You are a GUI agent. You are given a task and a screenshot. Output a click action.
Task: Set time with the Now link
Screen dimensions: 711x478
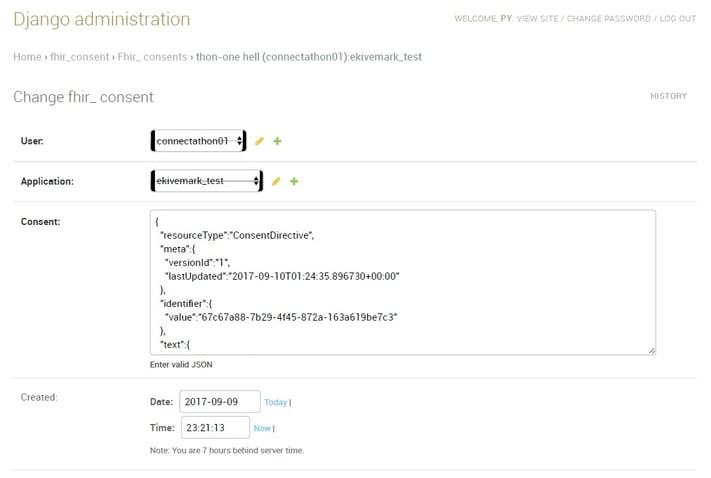262,428
